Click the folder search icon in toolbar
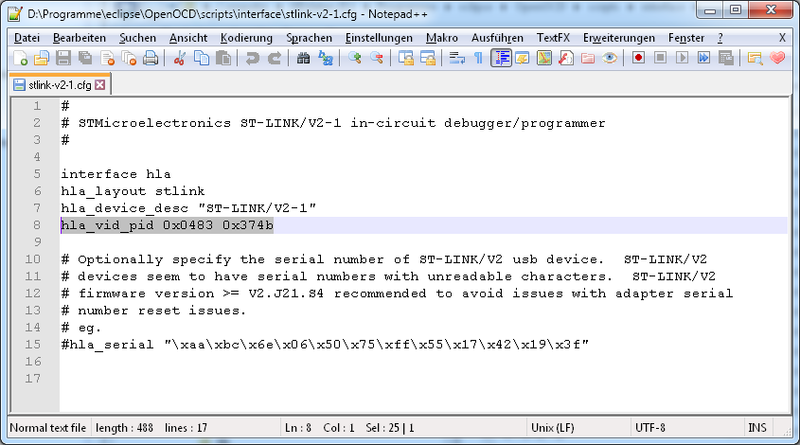 [755, 58]
